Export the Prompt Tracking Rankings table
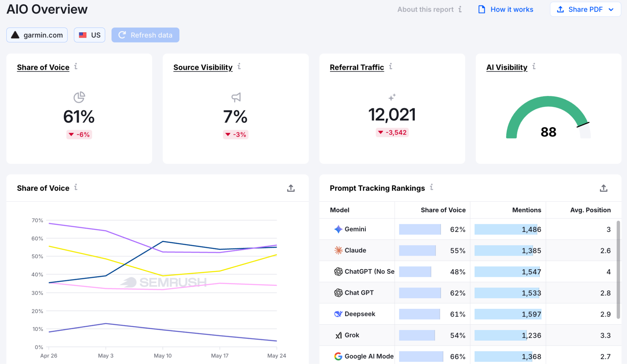 pyautogui.click(x=603, y=188)
